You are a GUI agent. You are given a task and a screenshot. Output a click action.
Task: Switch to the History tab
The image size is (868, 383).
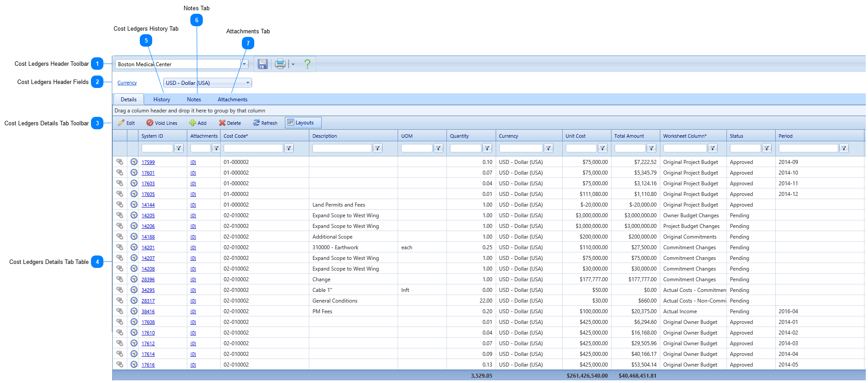point(162,100)
